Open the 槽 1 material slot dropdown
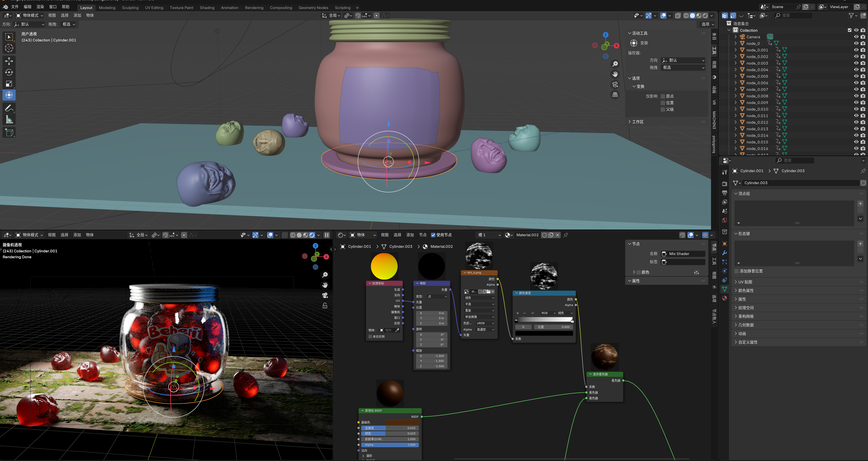The height and width of the screenshot is (461, 868). point(489,235)
